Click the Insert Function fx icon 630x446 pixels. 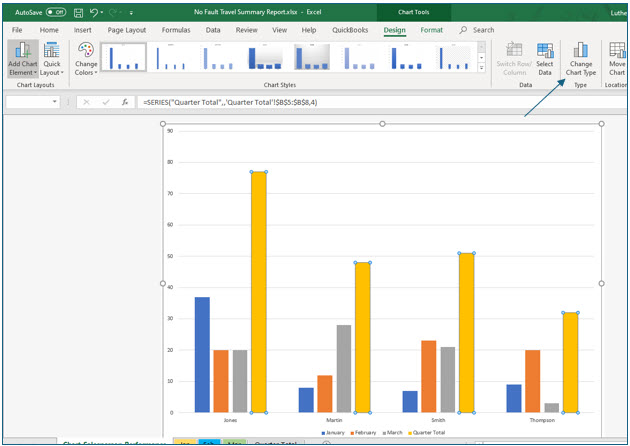125,102
